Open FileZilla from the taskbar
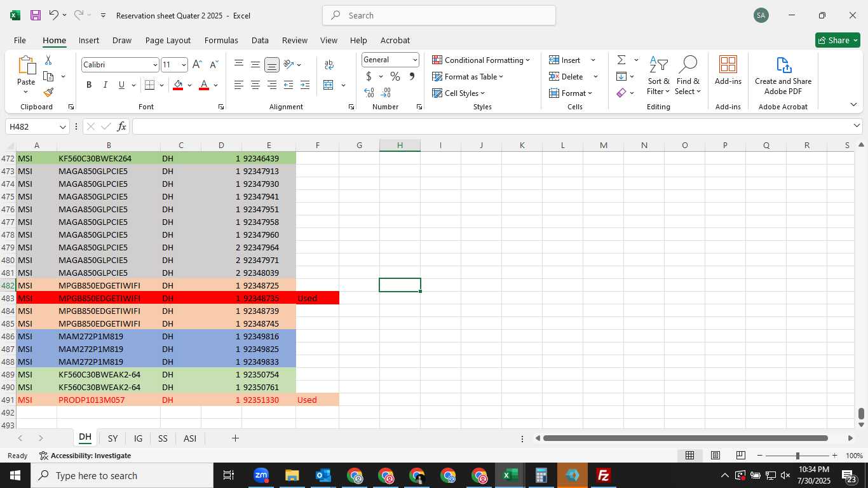This screenshot has width=868, height=488. pyautogui.click(x=603, y=475)
